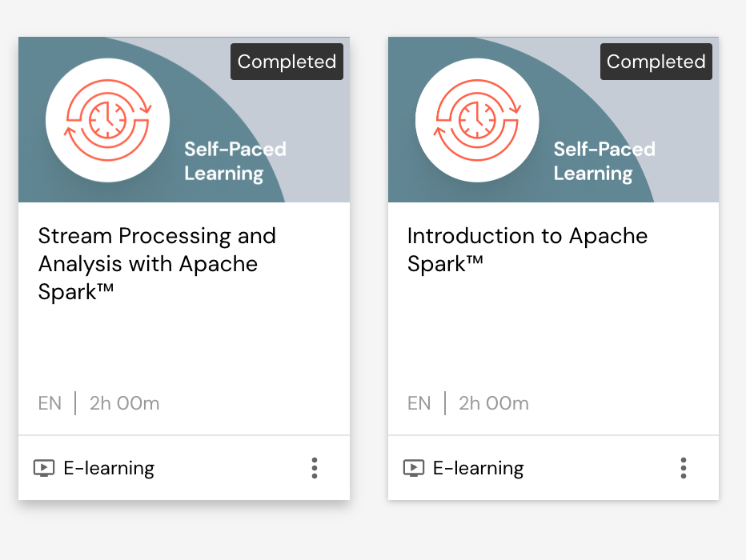
Task: Click the E-learning screen icon on Introduction card
Action: click(414, 468)
